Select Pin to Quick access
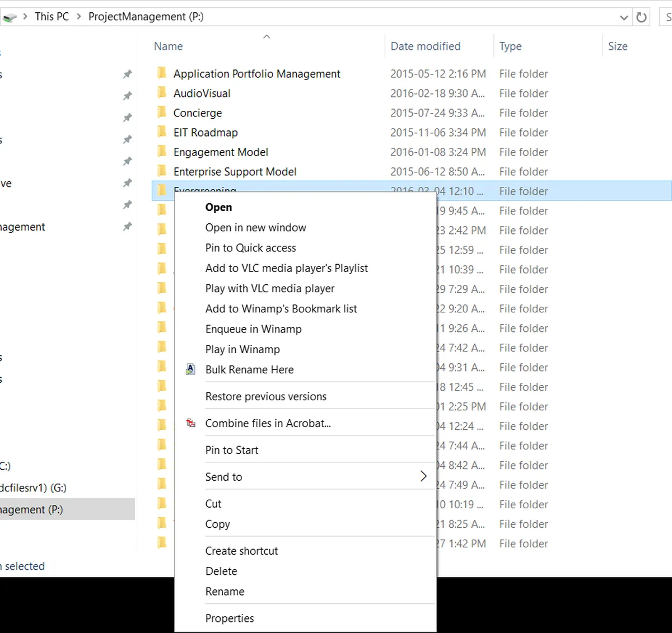672x633 pixels. coord(250,248)
